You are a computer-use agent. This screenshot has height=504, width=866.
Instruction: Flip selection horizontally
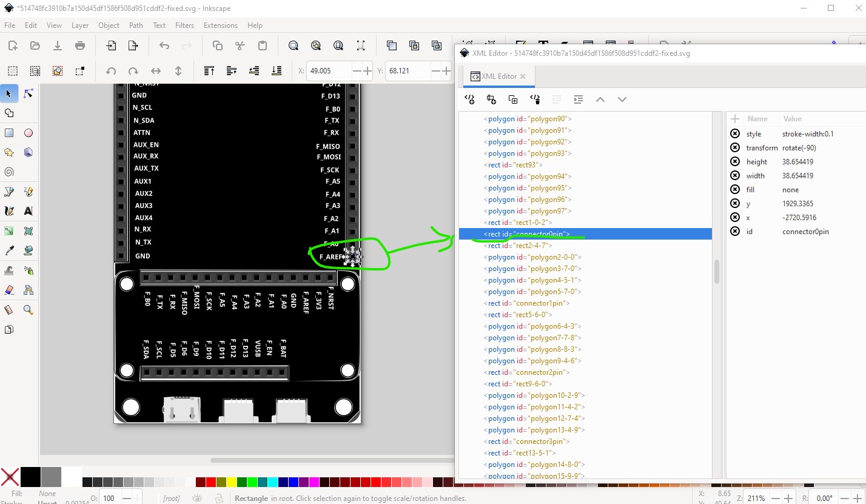156,71
